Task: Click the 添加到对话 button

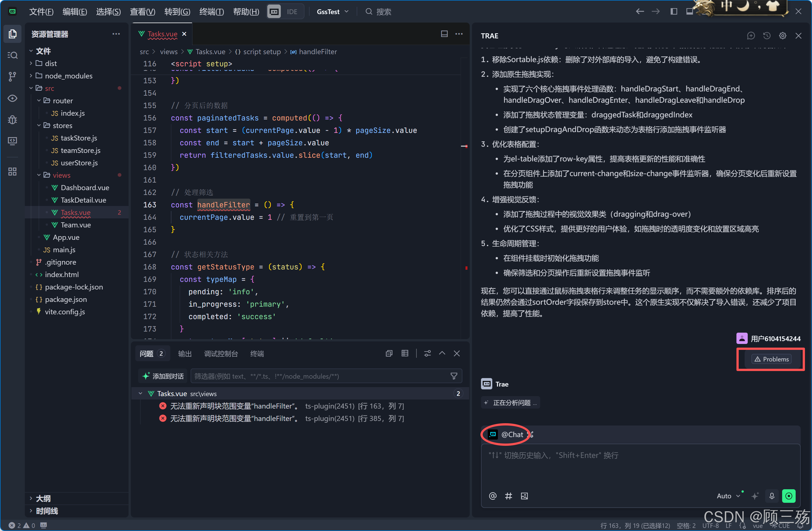Action: (164, 376)
